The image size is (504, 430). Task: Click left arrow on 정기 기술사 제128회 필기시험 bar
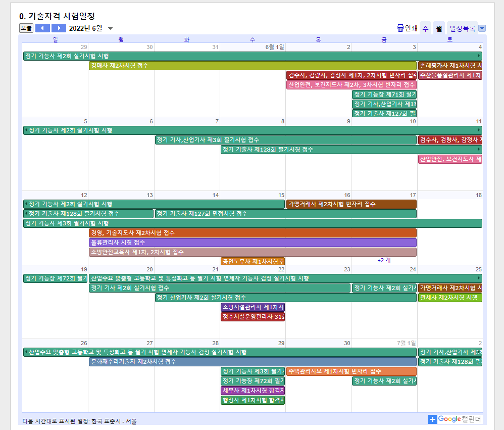pos(26,214)
